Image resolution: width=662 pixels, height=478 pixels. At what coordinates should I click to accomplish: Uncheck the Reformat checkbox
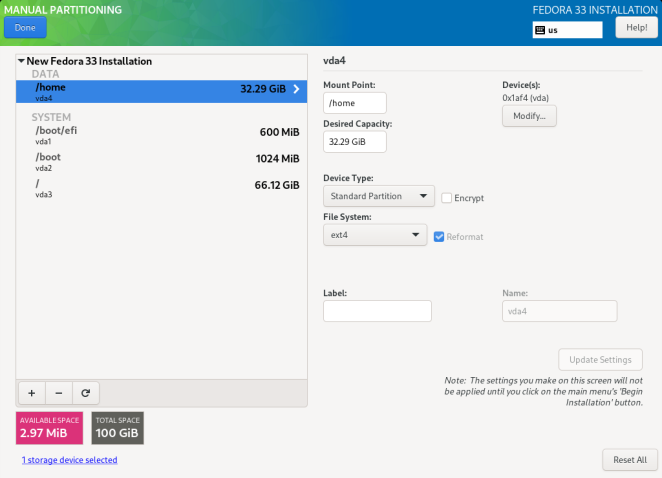coord(439,237)
